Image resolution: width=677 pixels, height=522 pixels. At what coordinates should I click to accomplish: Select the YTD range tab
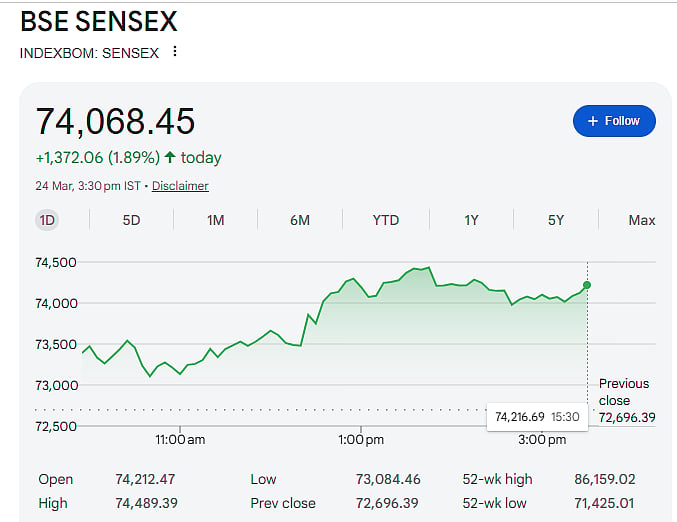pyautogui.click(x=386, y=220)
